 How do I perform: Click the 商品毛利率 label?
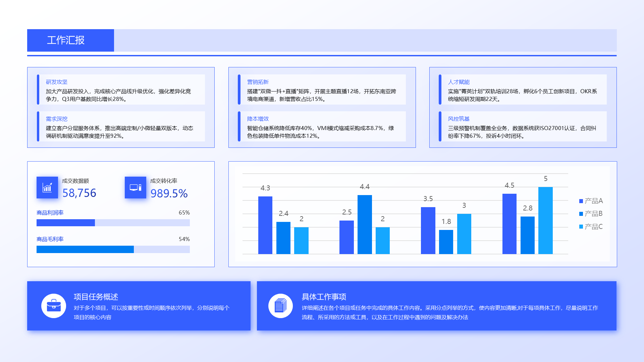50,239
